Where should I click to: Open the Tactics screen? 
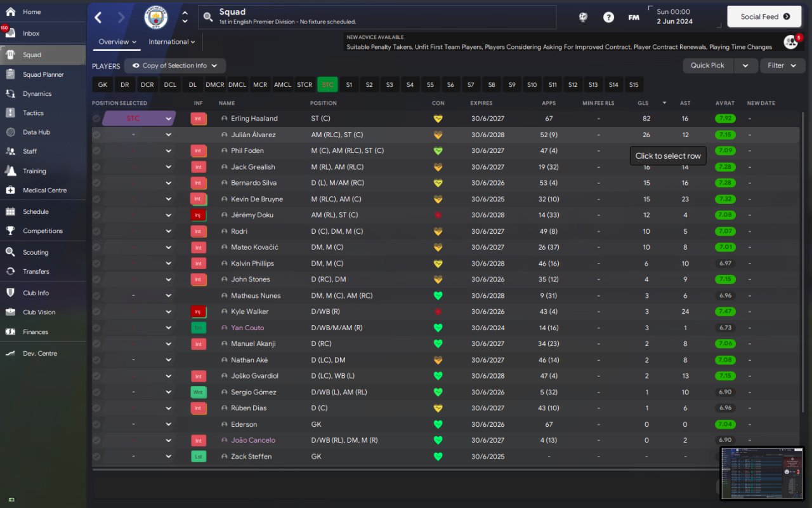(43, 112)
